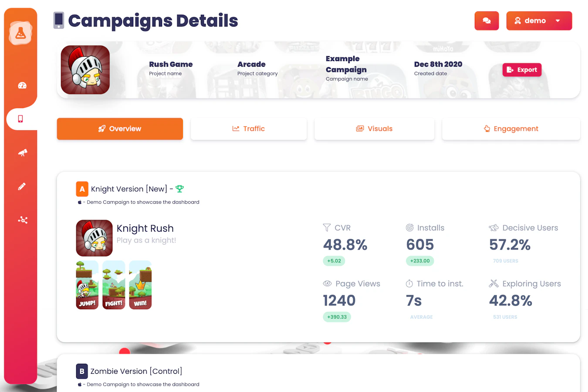588x392 pixels.
Task: Open the network nodes icon in the sidebar
Action: (x=23, y=220)
